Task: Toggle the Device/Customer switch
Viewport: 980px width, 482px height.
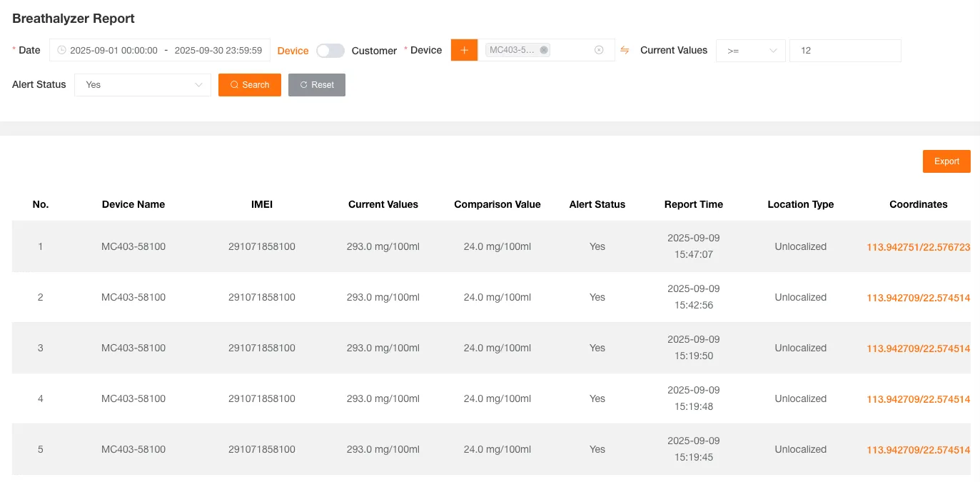Action: tap(330, 51)
